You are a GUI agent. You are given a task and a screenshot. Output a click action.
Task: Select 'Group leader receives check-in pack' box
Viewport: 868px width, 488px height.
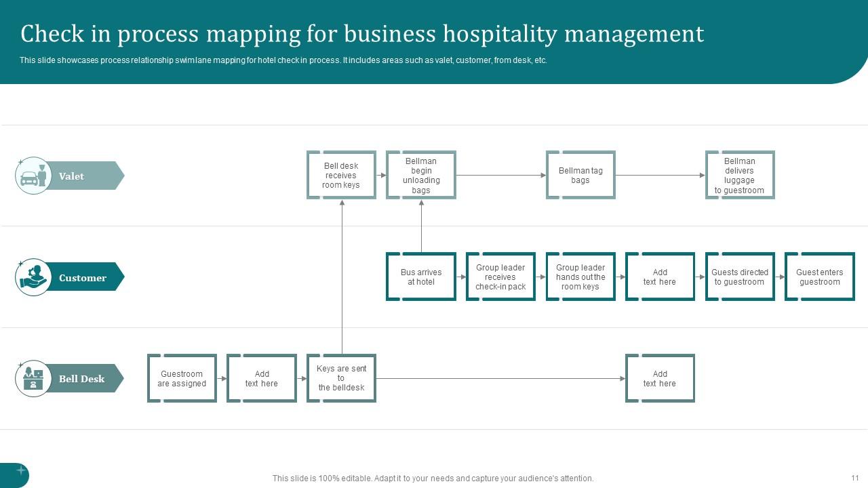[x=500, y=277]
